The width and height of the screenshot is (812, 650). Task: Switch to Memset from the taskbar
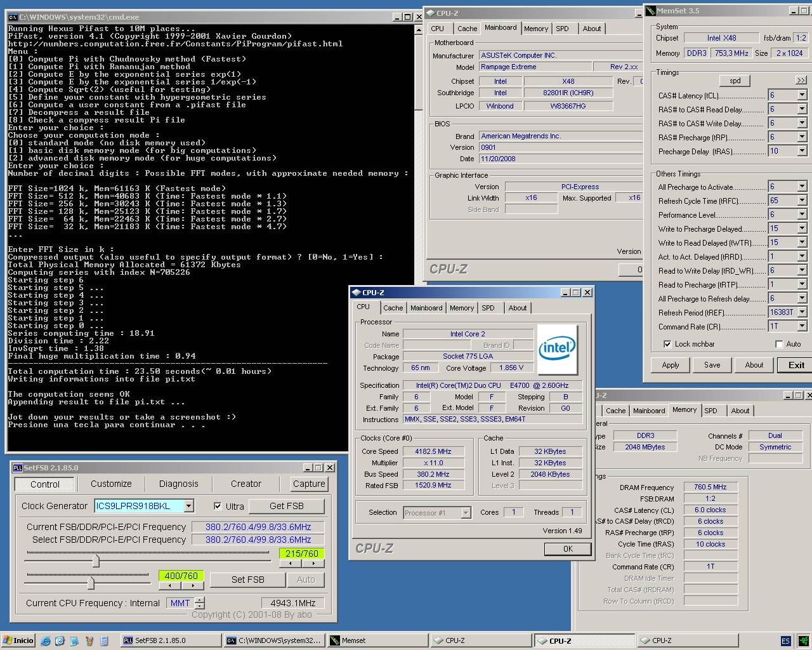coord(377,640)
